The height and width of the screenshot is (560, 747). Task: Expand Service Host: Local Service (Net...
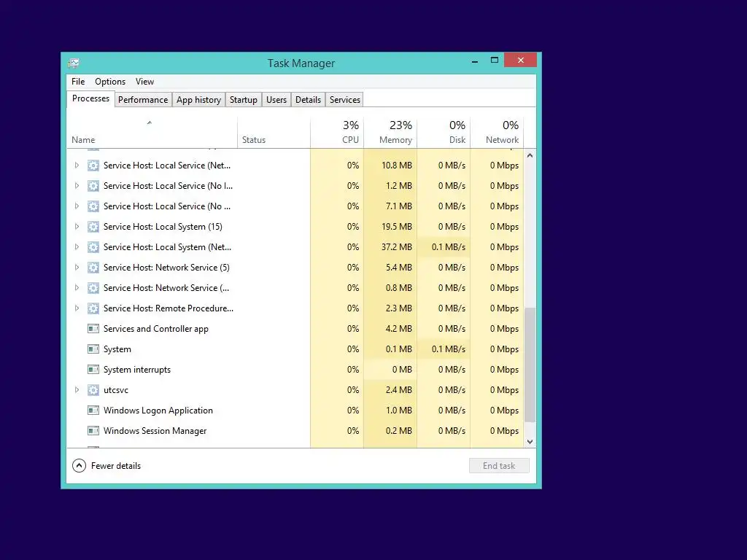pos(77,166)
